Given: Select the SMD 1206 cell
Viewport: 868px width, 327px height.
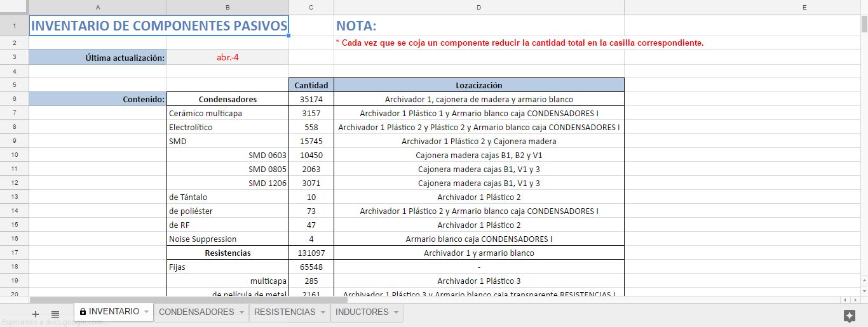Looking at the screenshot, I should click(x=227, y=183).
